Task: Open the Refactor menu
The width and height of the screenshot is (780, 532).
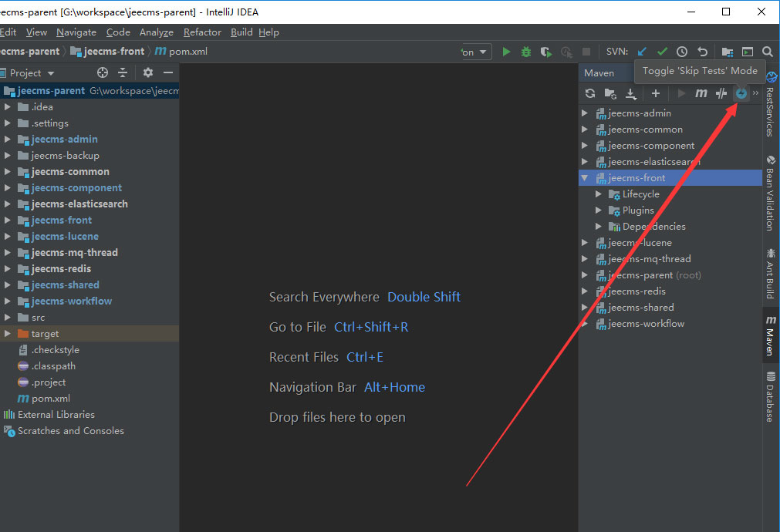Action: pos(202,32)
